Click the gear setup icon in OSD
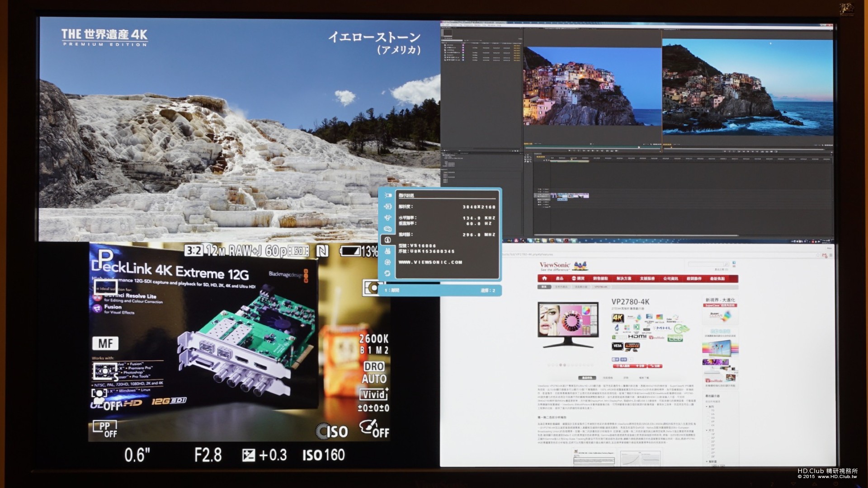 point(387,262)
